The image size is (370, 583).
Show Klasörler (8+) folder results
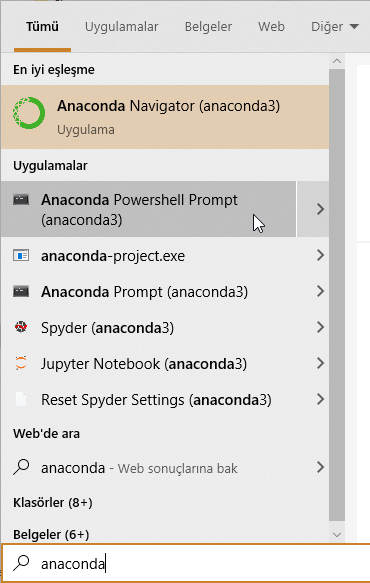pos(53,503)
